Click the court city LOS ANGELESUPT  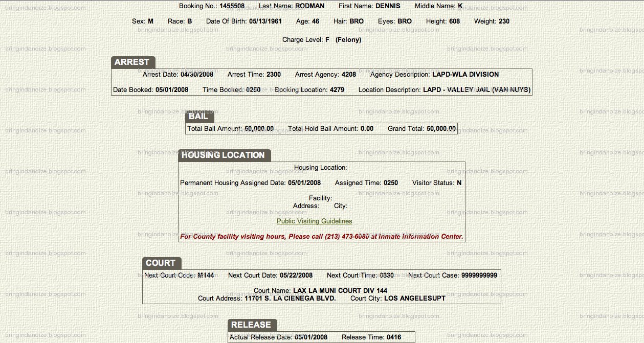pyautogui.click(x=415, y=299)
